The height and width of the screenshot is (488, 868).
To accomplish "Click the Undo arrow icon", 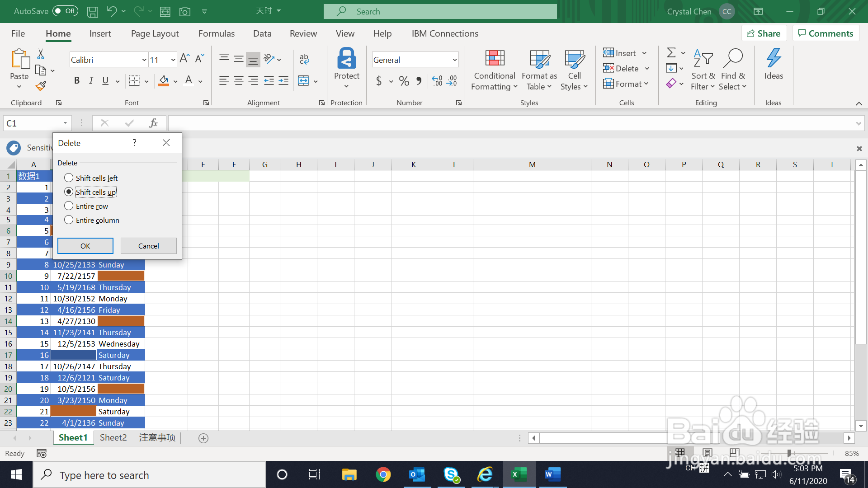I will point(111,11).
